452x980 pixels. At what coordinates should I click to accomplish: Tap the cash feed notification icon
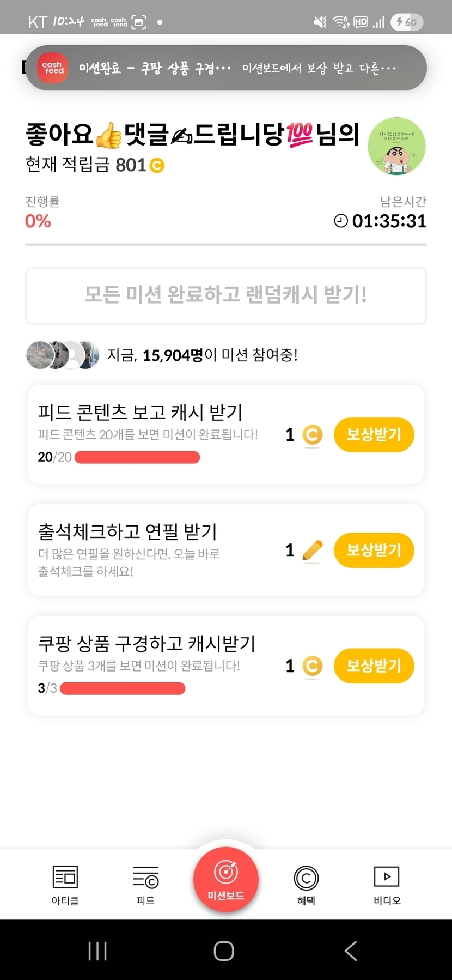(53, 68)
